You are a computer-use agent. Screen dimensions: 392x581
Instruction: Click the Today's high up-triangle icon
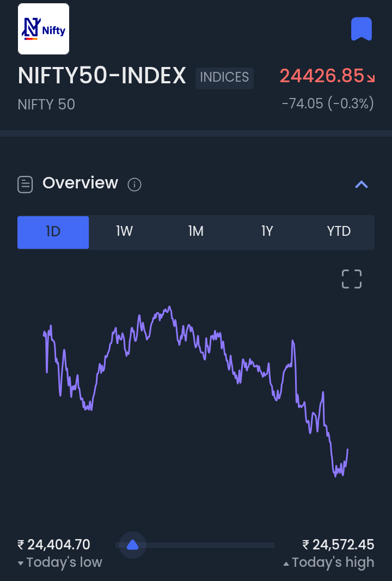[x=286, y=564]
